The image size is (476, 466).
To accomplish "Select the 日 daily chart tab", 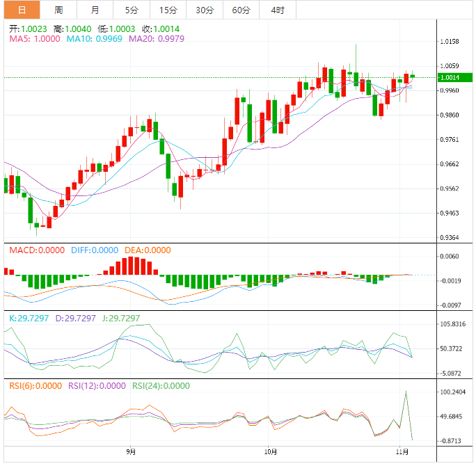I will coord(22,10).
